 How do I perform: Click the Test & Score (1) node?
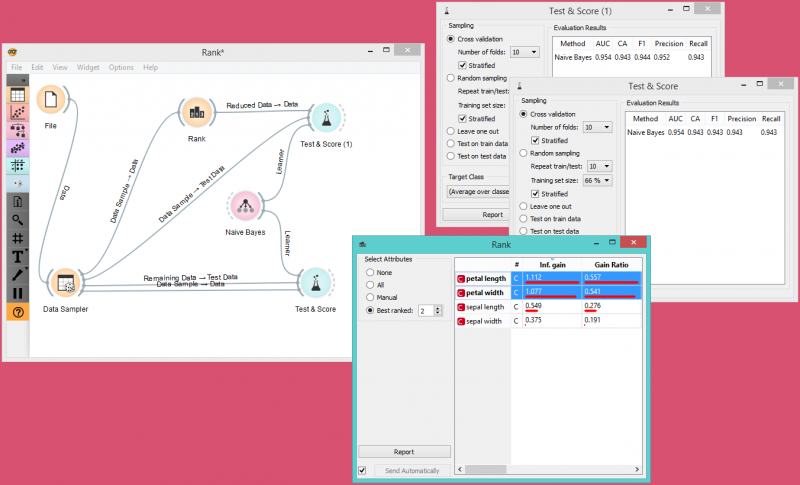(x=325, y=118)
